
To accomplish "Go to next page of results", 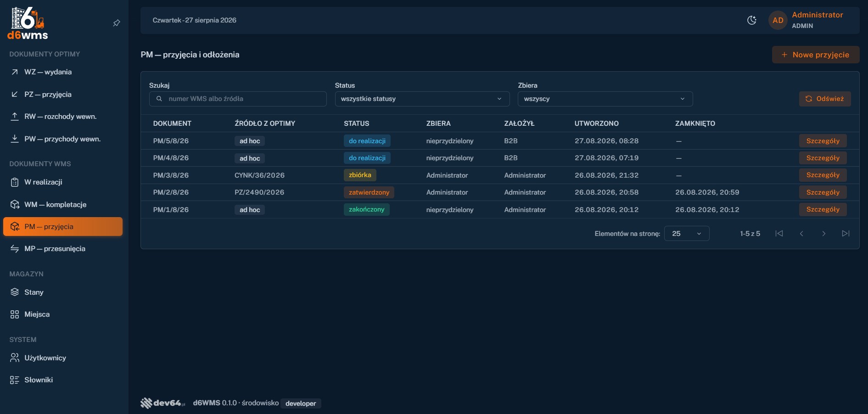I will [824, 234].
